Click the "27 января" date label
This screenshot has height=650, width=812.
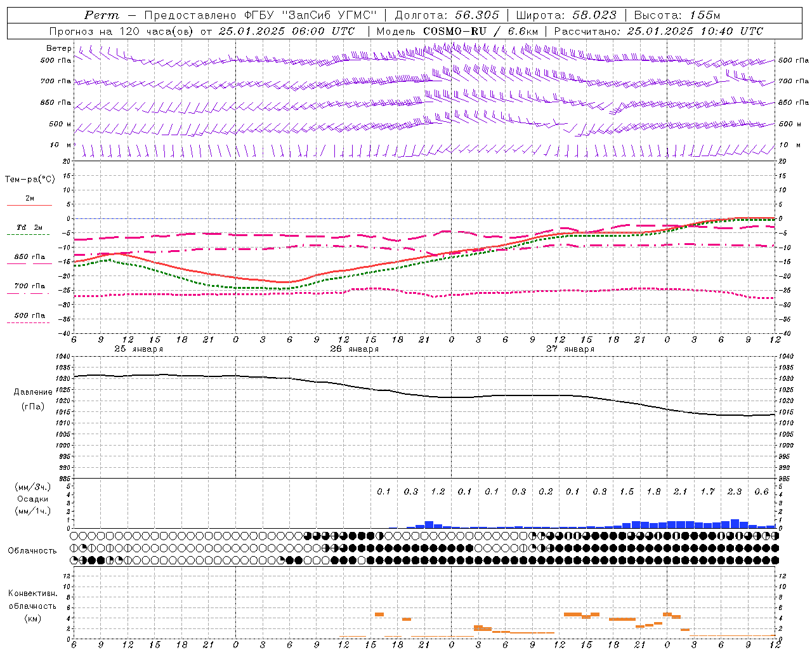pyautogui.click(x=570, y=349)
